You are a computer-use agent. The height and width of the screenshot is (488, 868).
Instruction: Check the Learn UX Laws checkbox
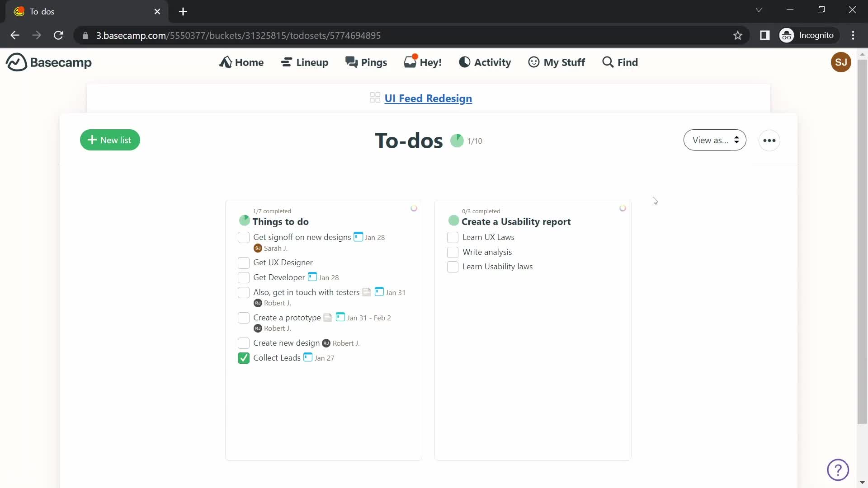point(453,237)
